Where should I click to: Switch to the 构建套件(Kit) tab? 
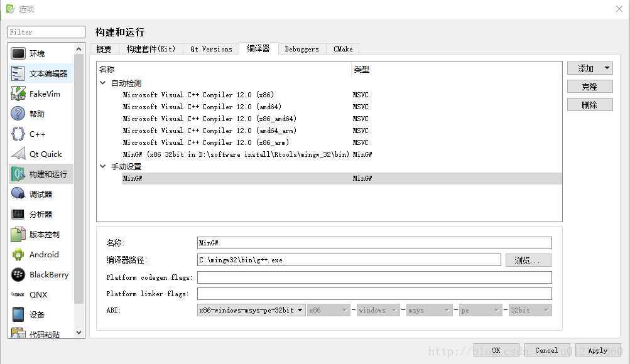click(151, 49)
